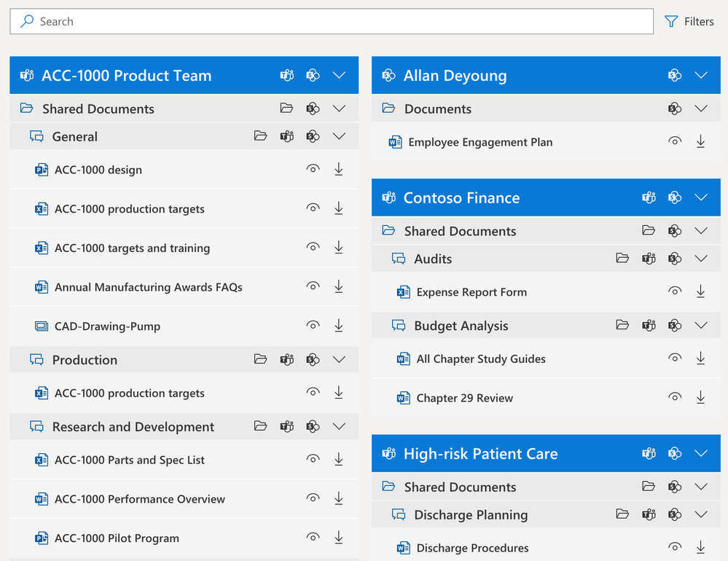Download Chapter 29 Review document

pos(700,398)
